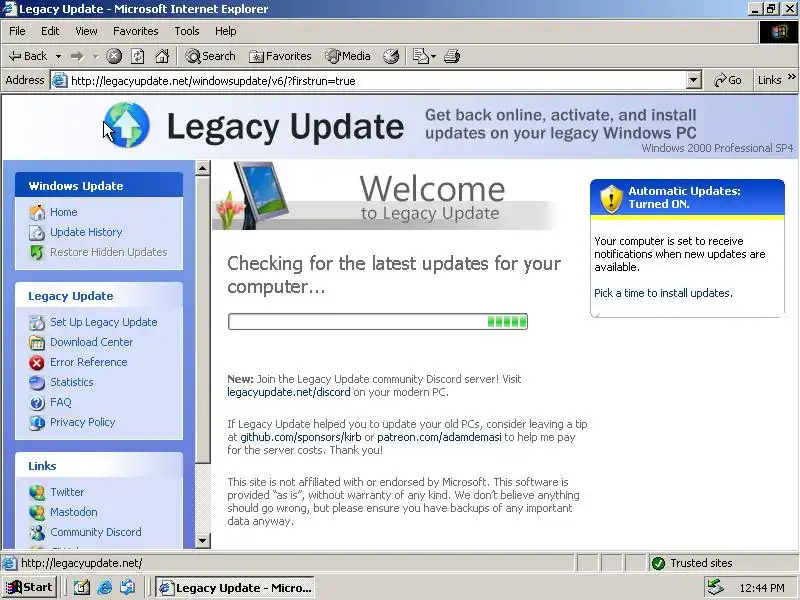Click the system tray network update icon
The height and width of the screenshot is (600, 800).
pyautogui.click(x=715, y=588)
